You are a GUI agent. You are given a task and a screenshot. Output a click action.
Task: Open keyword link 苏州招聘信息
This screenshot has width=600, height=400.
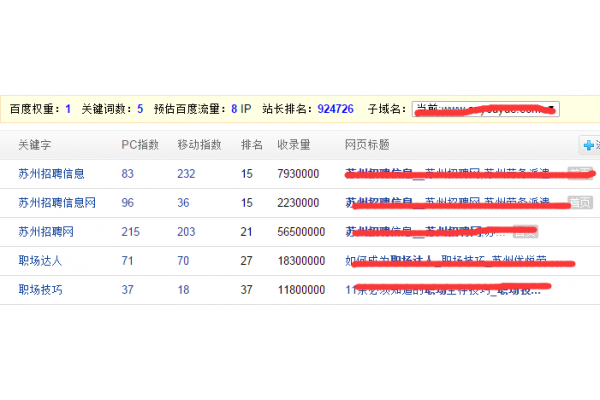(51, 174)
